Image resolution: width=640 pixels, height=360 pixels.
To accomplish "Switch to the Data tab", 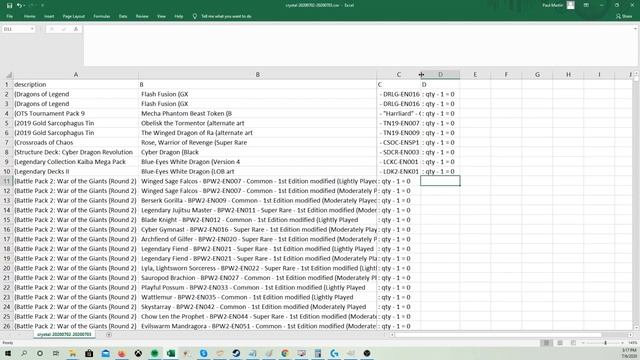I will [123, 16].
